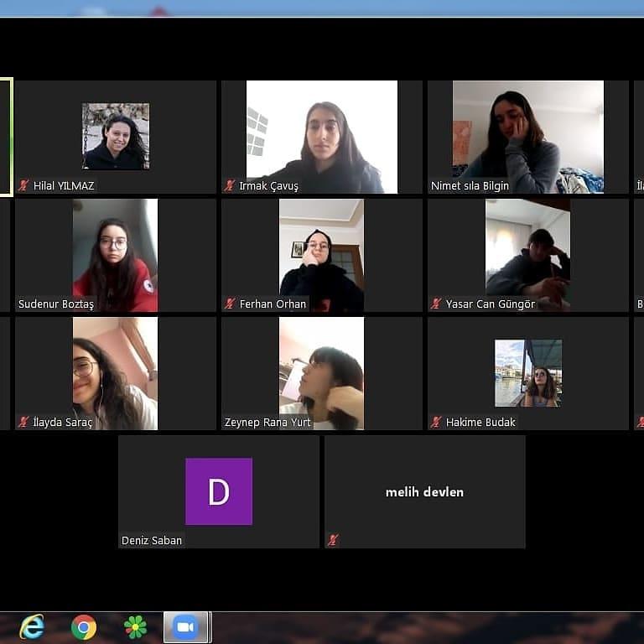
Task: Select Nimet sıla Bilgin's video tile
Action: 527,137
